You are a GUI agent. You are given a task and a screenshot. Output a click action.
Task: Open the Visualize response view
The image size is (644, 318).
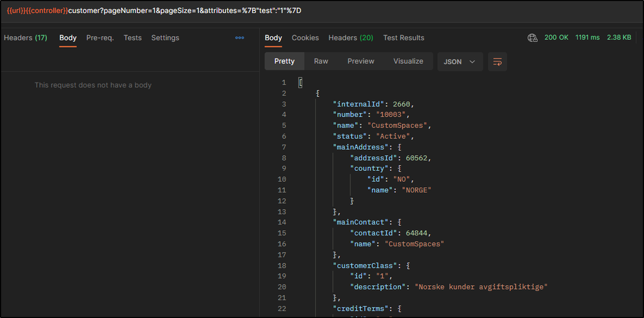click(x=408, y=61)
